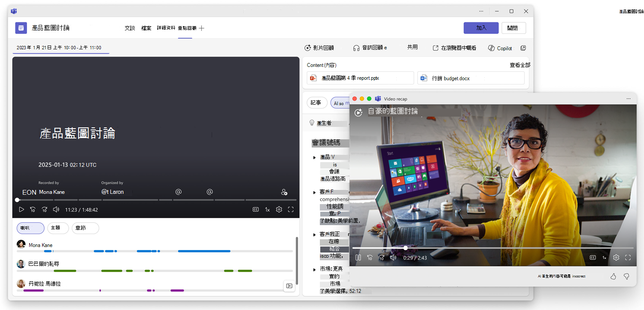Expand the 客戶 F note section

[315, 193]
